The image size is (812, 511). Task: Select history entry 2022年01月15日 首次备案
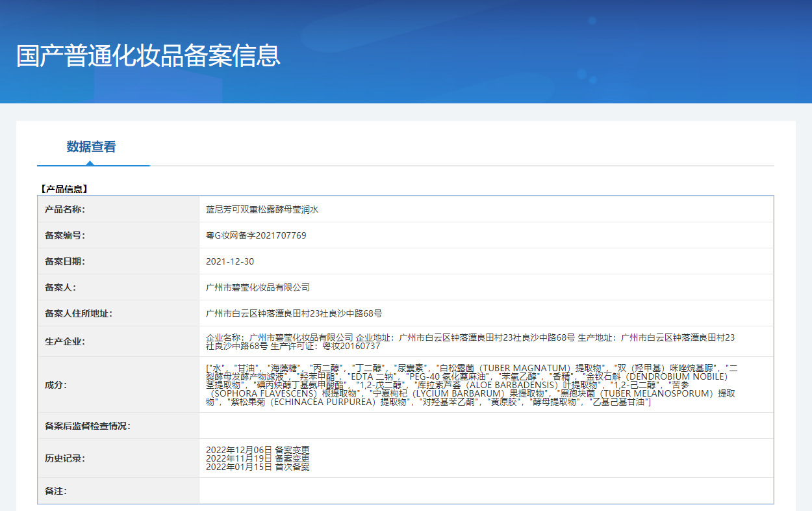tap(258, 467)
